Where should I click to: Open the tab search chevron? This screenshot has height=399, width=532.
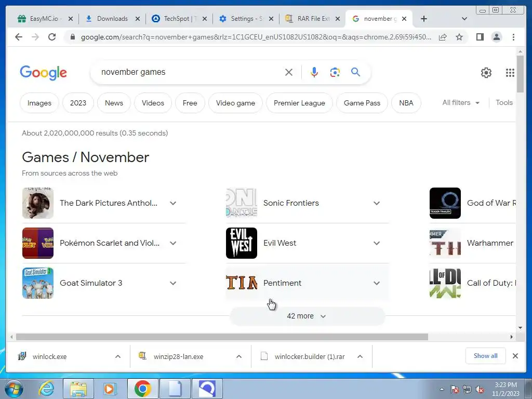pos(464,19)
